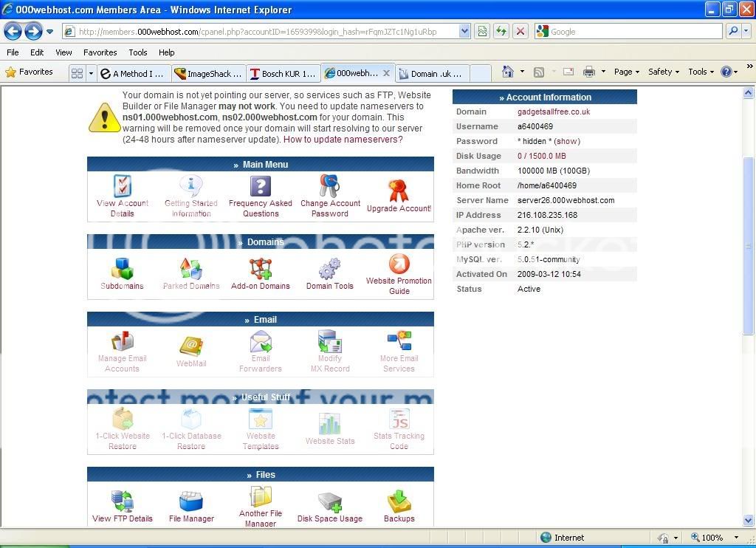Screen dimensions: 756x548
Task: Close the 000webhost tab
Action: pos(386,73)
